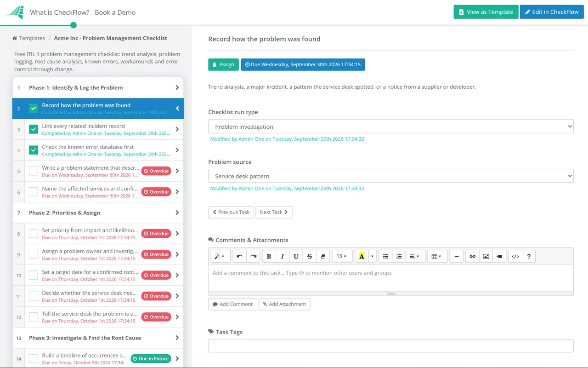Open the font size 13 dropdown
This screenshot has height=368, width=588.
pyautogui.click(x=342, y=256)
